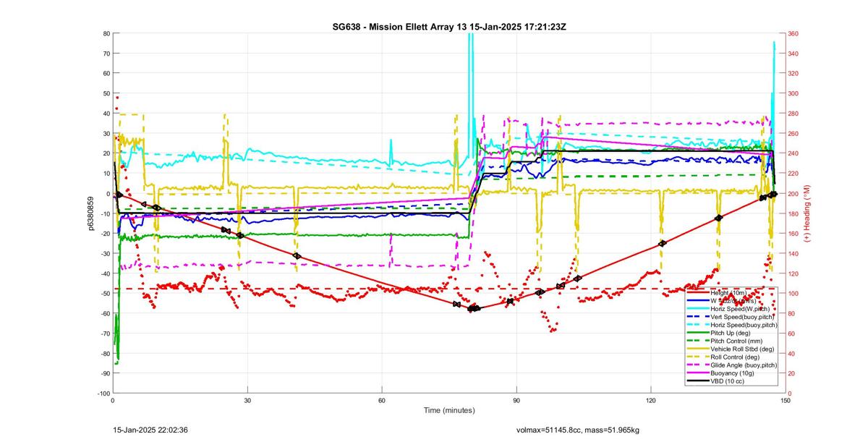Select the Horiz Speed(W,pitch) legend entry
Image resolution: width=868 pixels, height=442 pixels.
point(730,308)
